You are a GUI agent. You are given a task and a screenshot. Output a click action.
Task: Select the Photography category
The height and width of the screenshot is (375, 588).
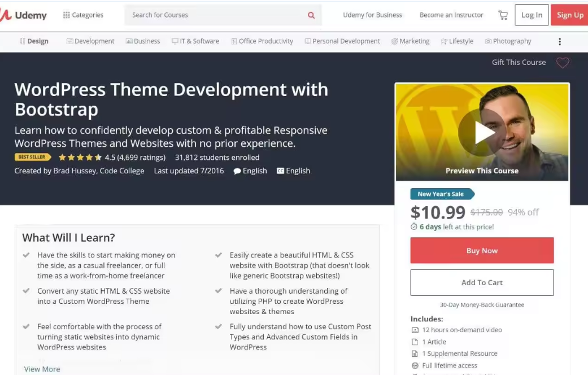click(508, 41)
